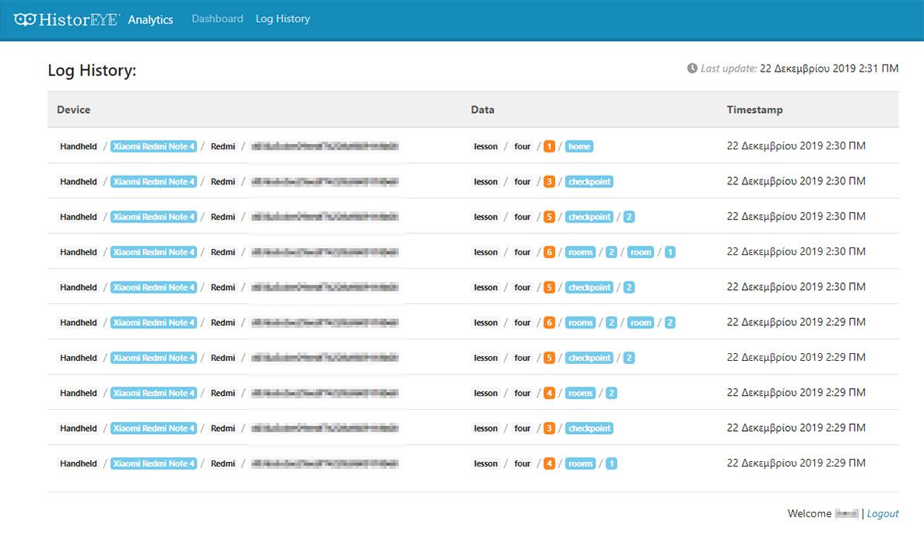The image size is (924, 560).
Task: Go to Log History in the navbar
Action: [283, 19]
